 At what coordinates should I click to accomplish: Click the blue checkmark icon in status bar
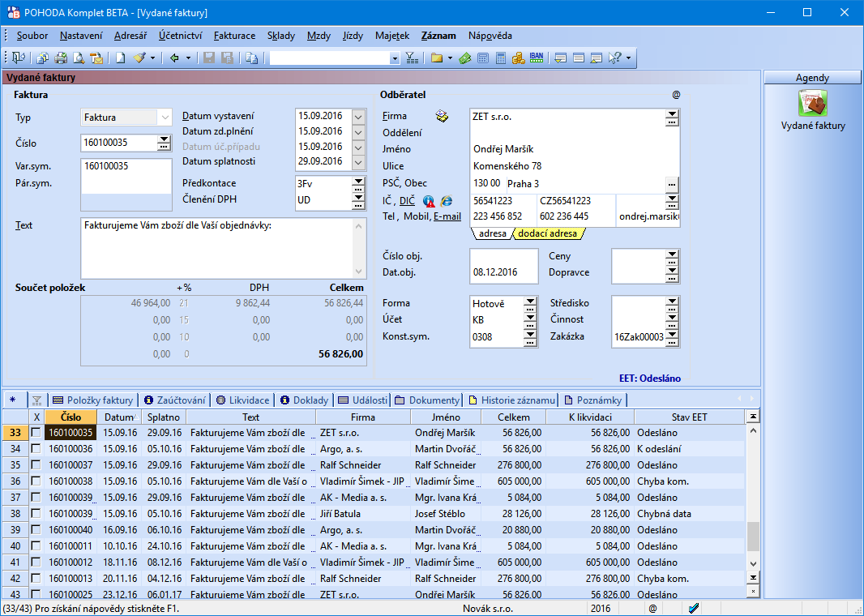694,608
